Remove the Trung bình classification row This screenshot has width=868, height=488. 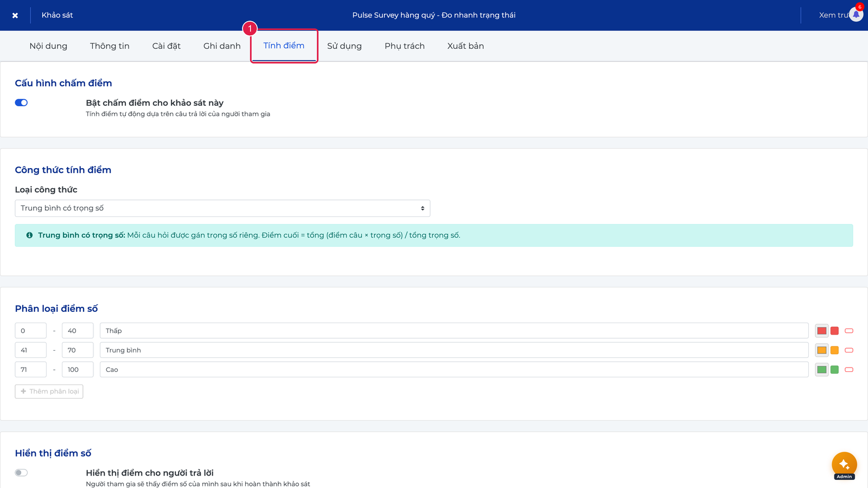[x=849, y=350]
